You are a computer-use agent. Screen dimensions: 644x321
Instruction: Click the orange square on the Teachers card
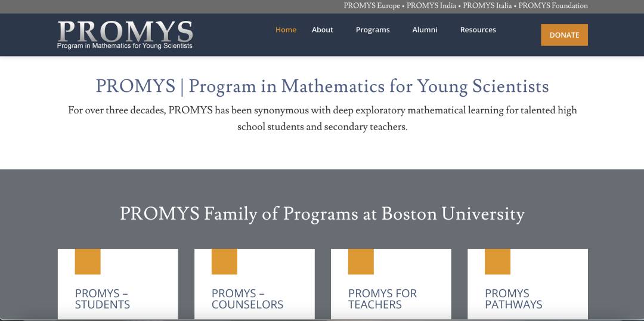(361, 262)
